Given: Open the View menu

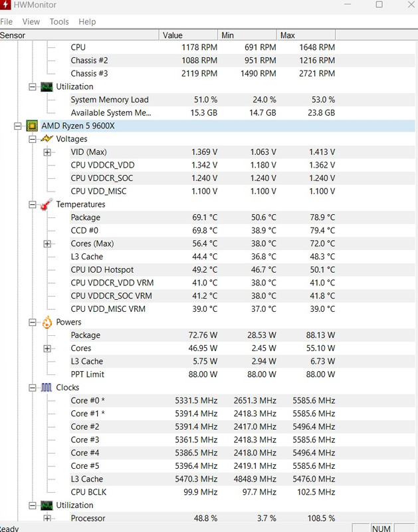Looking at the screenshot, I should (31, 22).
